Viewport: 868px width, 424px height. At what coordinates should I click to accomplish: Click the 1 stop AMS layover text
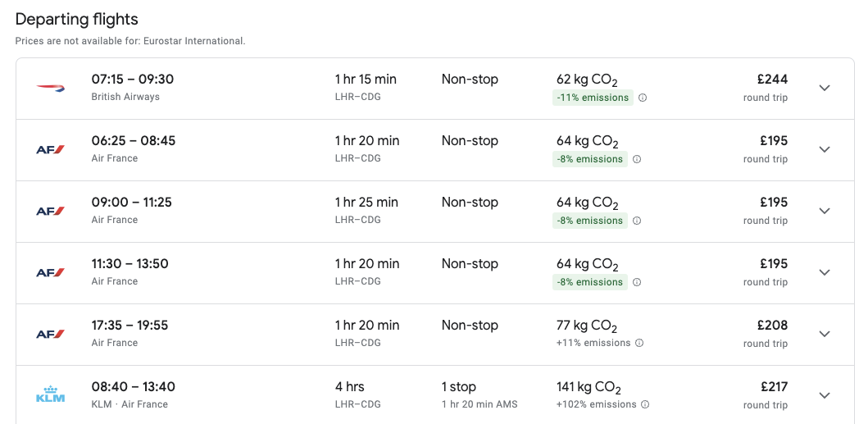479,403
